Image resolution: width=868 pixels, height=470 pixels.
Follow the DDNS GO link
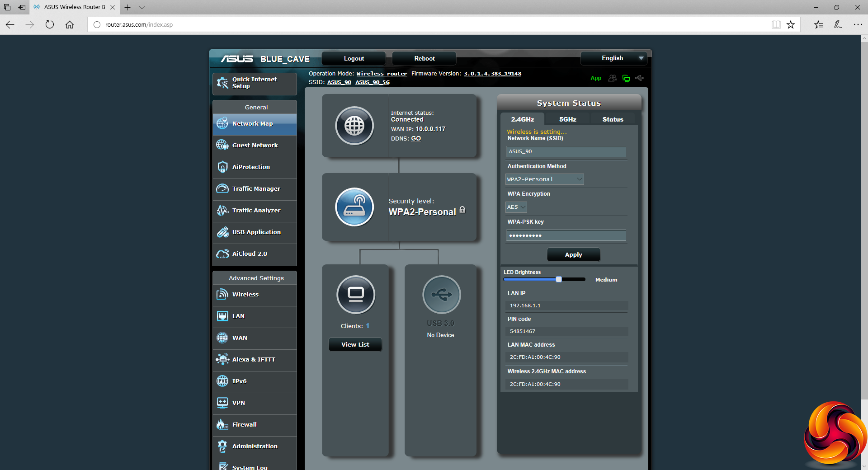tap(416, 139)
